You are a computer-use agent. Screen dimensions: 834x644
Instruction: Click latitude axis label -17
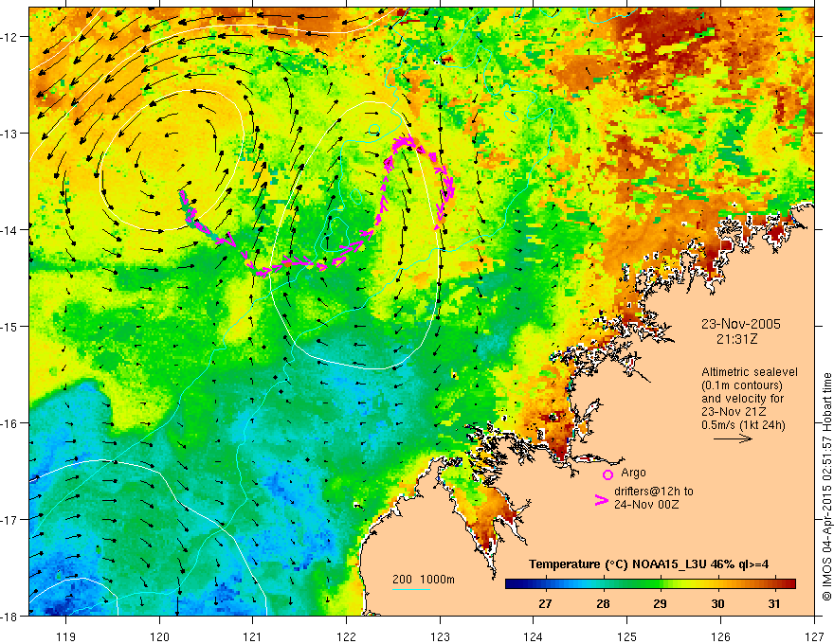[x=10, y=519]
